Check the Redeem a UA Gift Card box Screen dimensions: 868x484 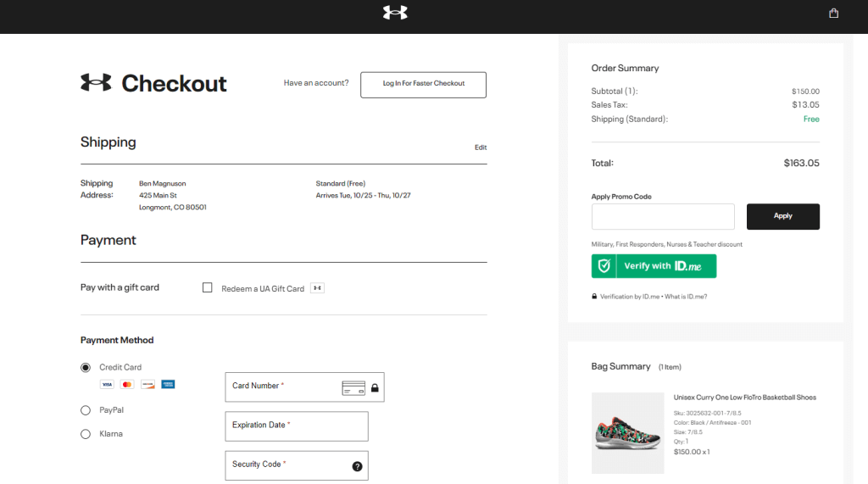tap(207, 288)
